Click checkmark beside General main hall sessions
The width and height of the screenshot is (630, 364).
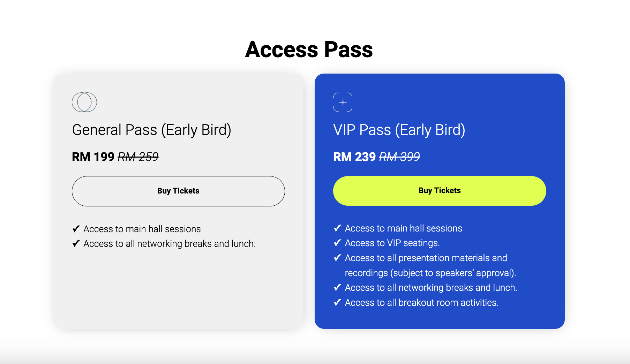(76, 229)
